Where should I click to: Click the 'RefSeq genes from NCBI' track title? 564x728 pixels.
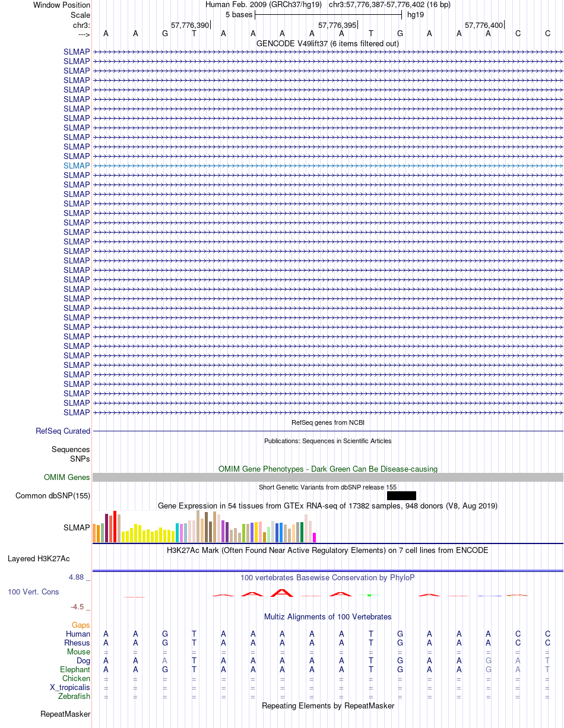coord(328,422)
